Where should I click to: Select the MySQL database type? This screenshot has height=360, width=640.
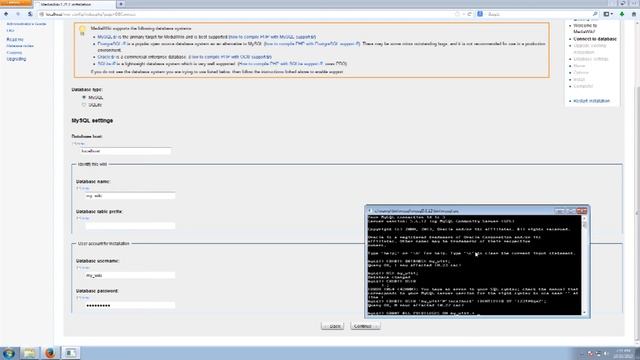click(84, 98)
